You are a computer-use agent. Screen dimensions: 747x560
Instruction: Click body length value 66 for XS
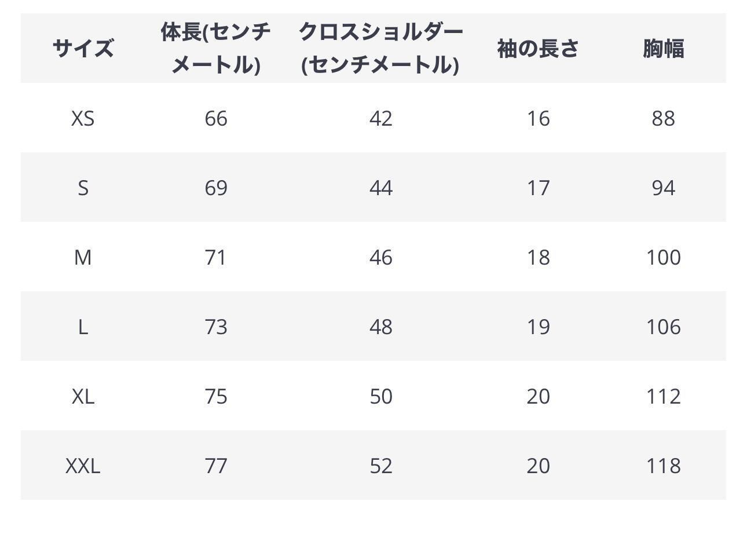(x=215, y=118)
